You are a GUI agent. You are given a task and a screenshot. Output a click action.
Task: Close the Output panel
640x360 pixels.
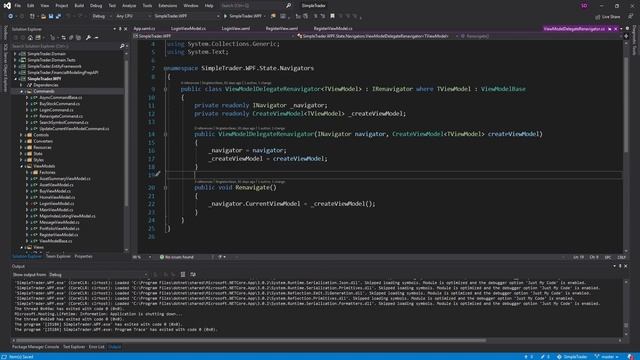click(x=626, y=266)
